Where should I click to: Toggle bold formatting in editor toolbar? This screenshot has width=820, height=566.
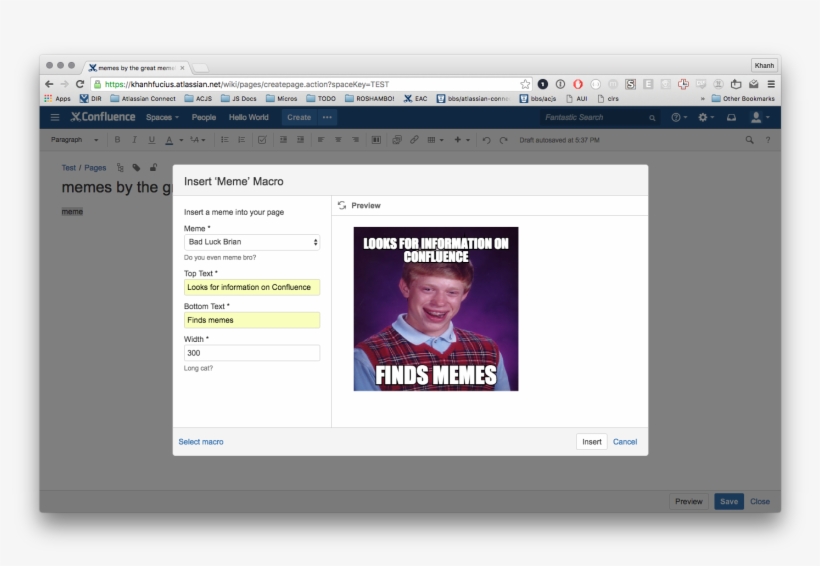(x=117, y=140)
